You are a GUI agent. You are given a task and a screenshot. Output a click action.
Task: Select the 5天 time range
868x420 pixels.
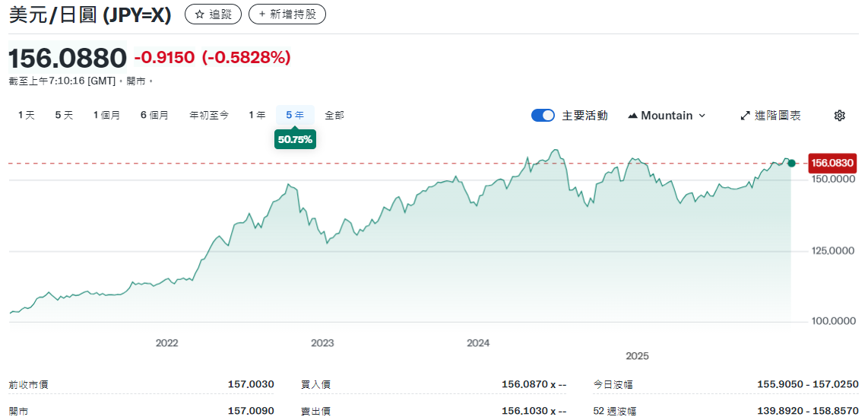[64, 116]
